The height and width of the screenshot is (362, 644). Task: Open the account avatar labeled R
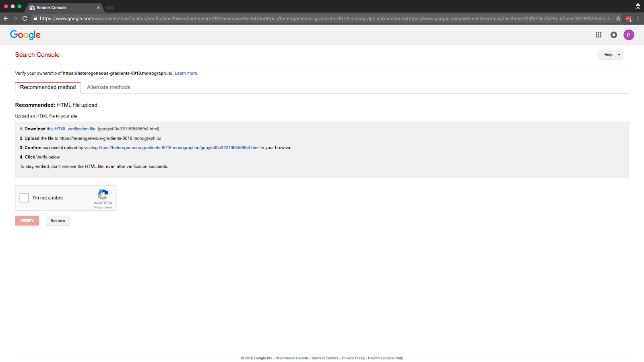pos(629,35)
